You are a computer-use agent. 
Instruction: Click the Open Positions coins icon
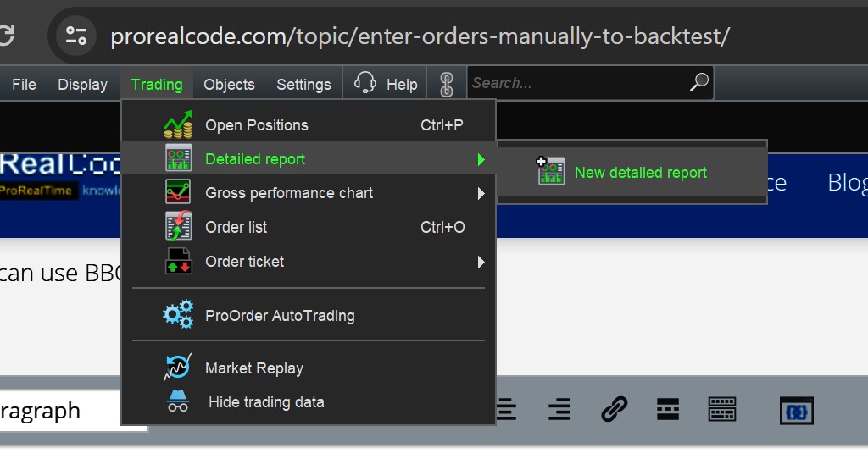(x=178, y=125)
